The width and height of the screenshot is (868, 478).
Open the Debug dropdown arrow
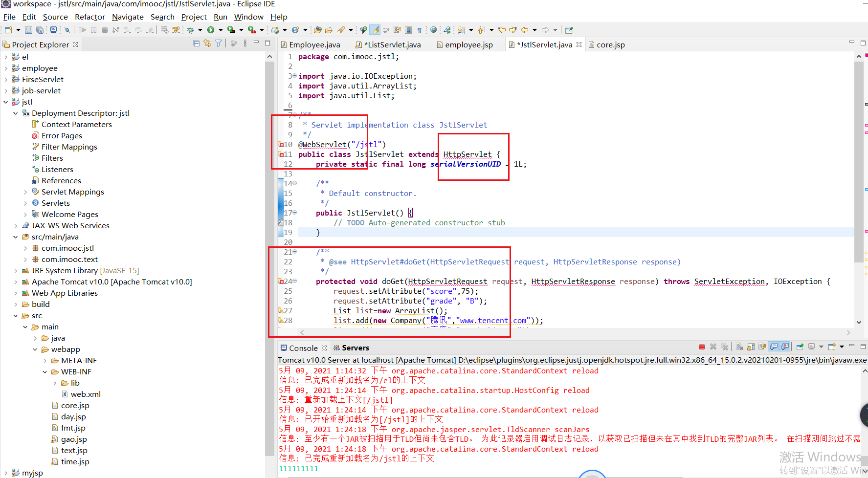click(x=200, y=30)
